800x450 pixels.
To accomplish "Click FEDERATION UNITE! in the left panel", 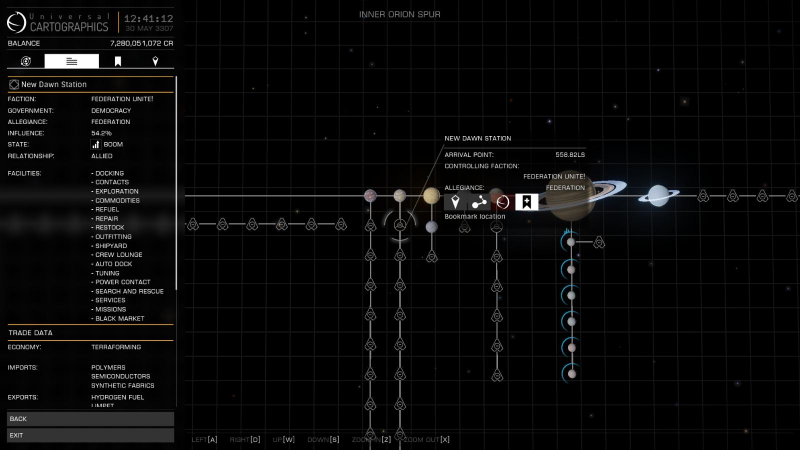I will click(122, 99).
